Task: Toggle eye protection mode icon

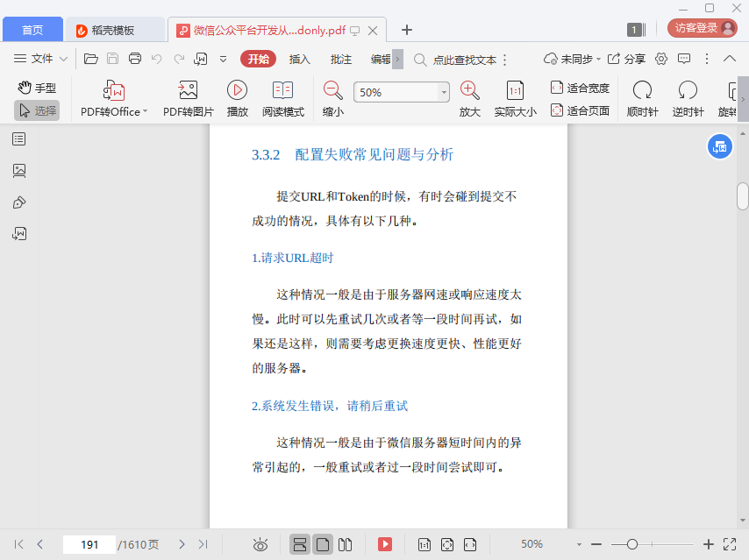Action: pyautogui.click(x=260, y=544)
